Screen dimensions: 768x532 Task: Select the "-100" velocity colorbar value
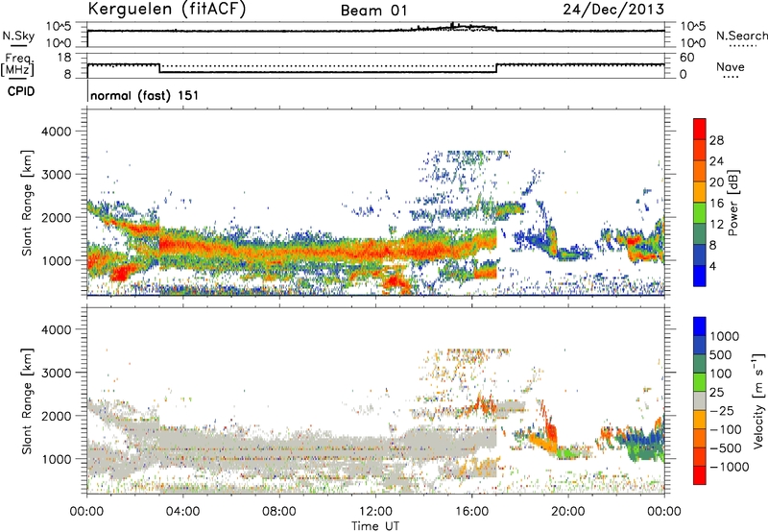(x=726, y=429)
